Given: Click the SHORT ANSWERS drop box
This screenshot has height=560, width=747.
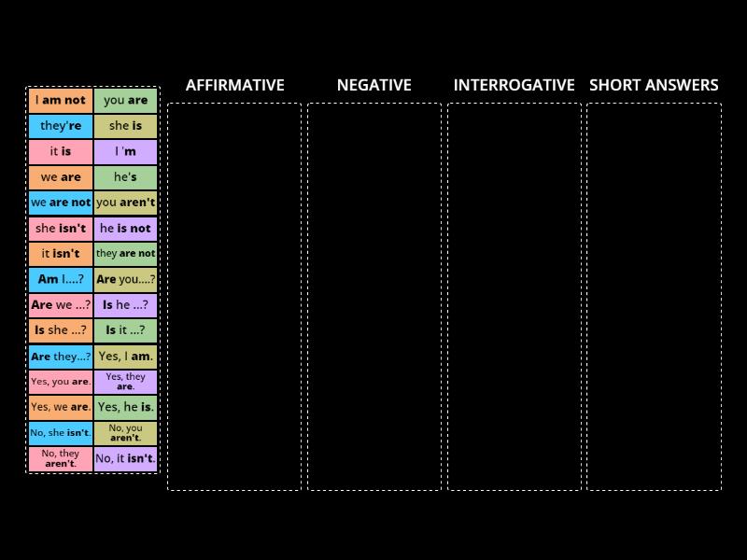Looking at the screenshot, I should coord(654,296).
